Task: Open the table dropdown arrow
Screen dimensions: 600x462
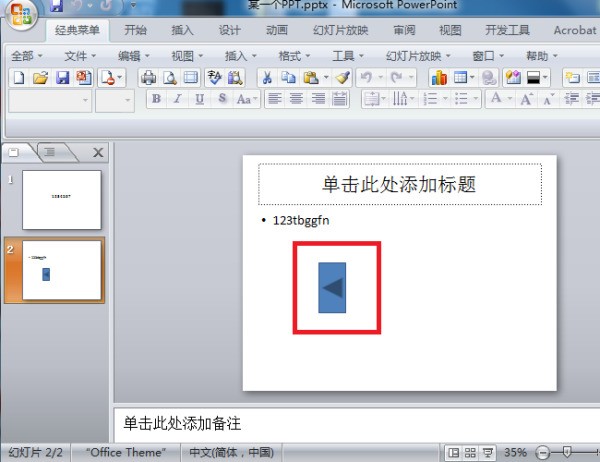Action: pos(472,78)
